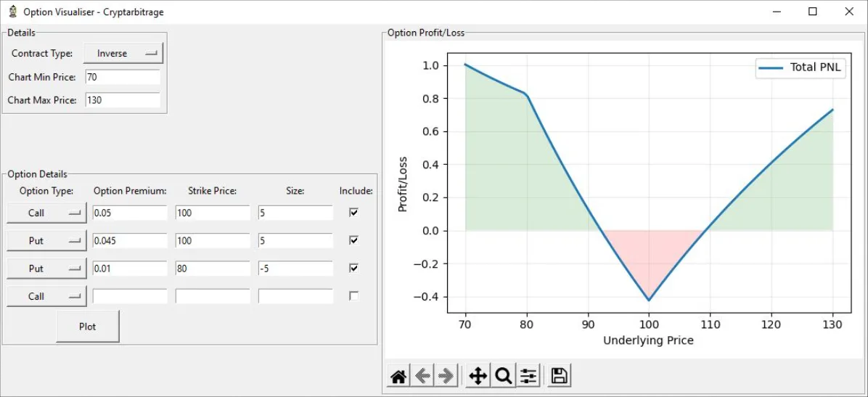Viewport: 868px width, 397px height.
Task: Minimize the Option Visualiser window
Action: pyautogui.click(x=778, y=11)
